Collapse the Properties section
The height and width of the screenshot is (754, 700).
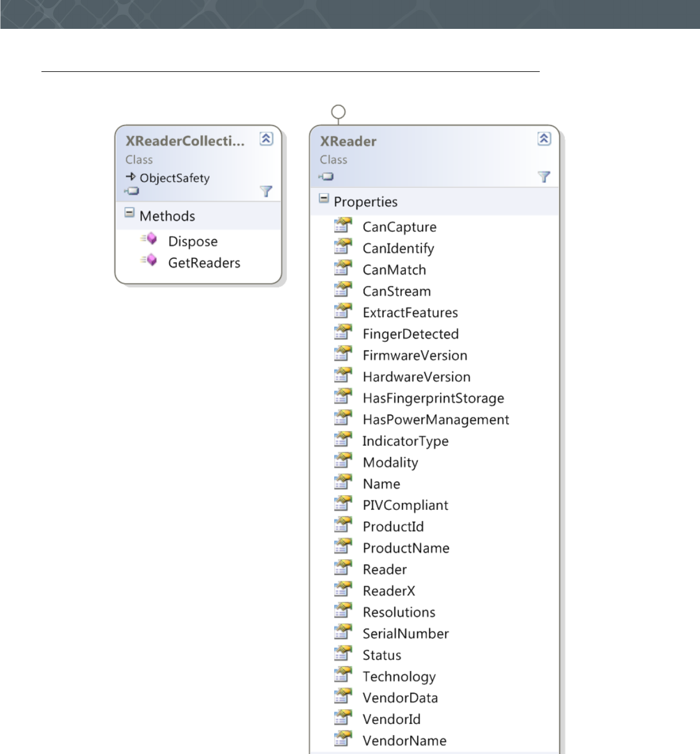click(x=323, y=199)
